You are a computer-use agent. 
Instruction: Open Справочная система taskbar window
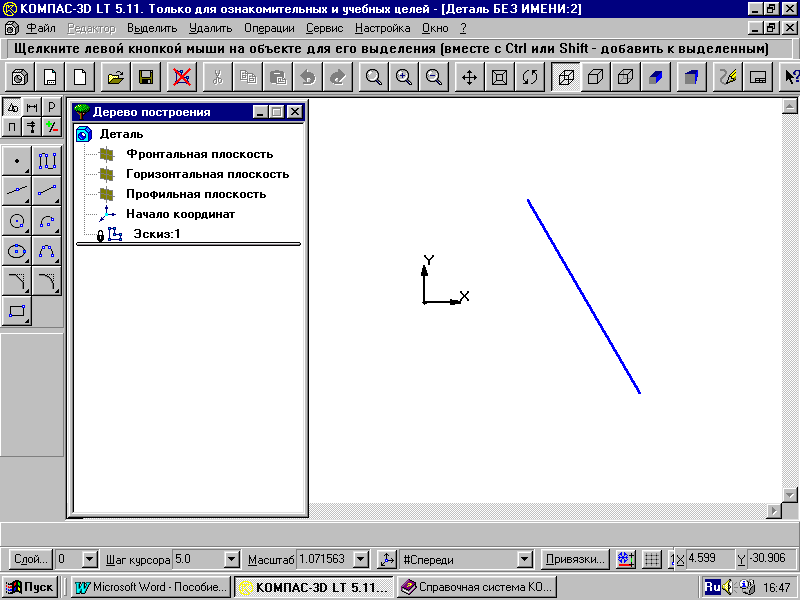click(x=477, y=587)
